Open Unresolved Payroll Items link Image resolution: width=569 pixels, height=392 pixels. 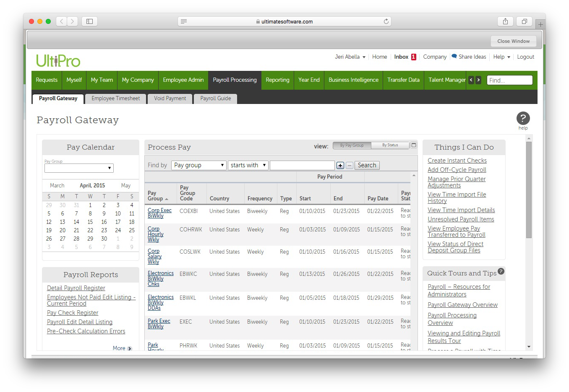click(461, 219)
